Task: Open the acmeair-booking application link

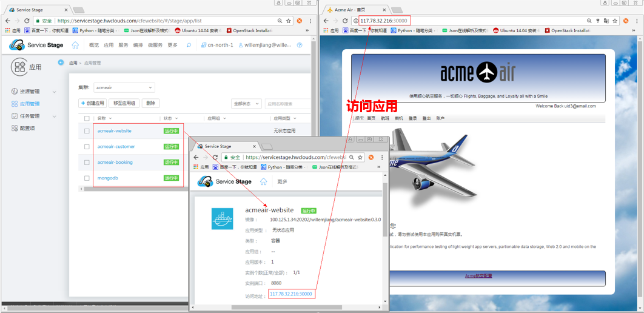Action: tap(115, 163)
